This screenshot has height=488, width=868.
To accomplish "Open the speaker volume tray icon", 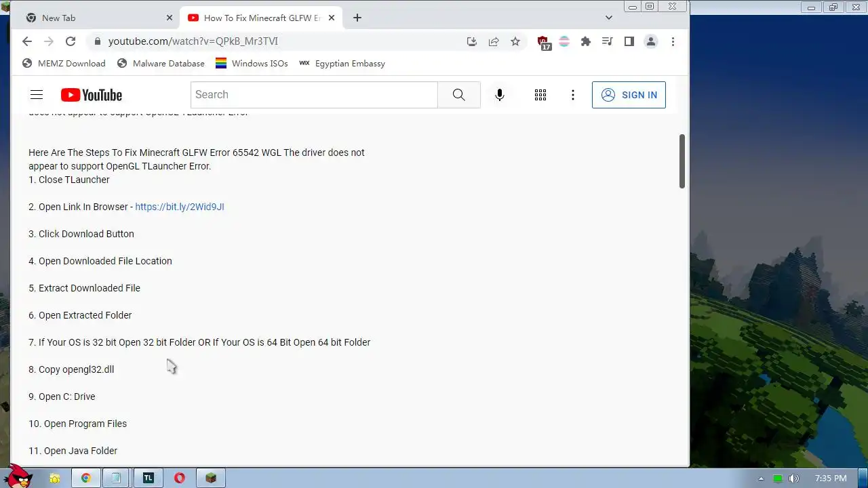I will (794, 479).
